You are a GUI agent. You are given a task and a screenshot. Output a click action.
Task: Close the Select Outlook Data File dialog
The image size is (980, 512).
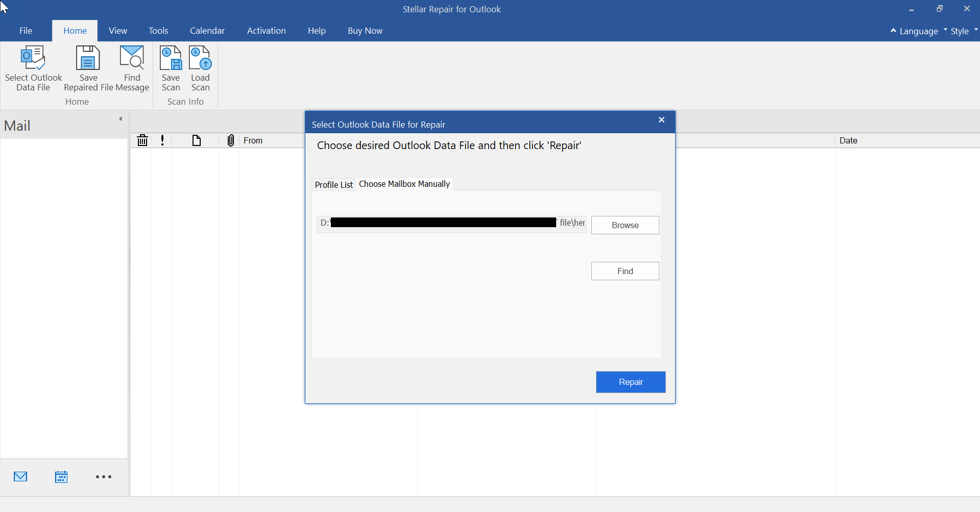point(661,120)
